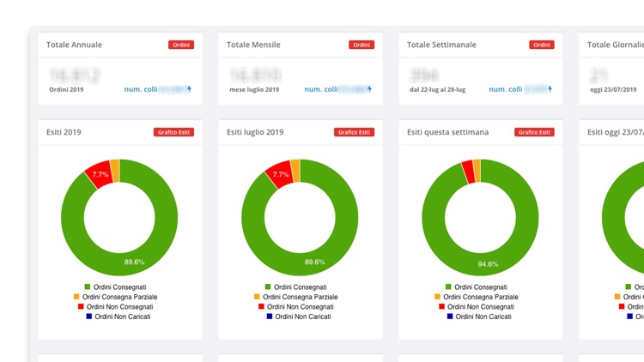644x362 pixels.
Task: Click the Ordini badge in Totale Mensile
Action: [x=361, y=45]
